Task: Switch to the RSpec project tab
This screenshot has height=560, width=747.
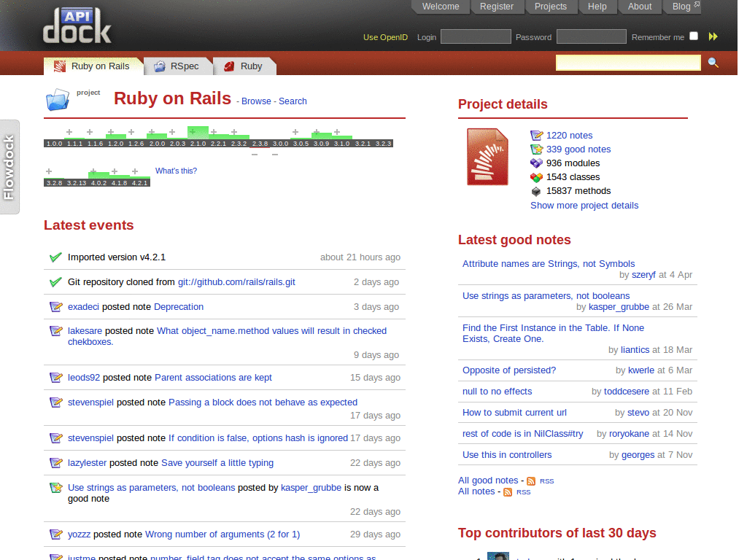Action: (x=178, y=66)
